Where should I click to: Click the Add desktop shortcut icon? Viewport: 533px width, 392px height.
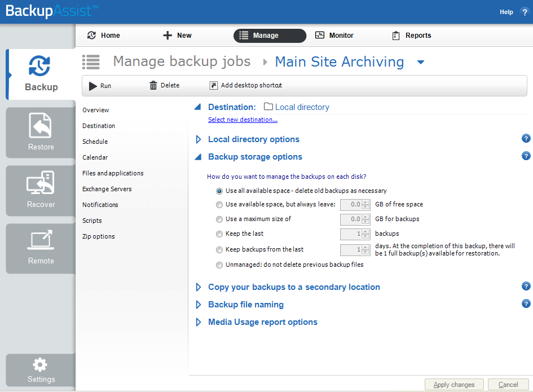click(213, 86)
